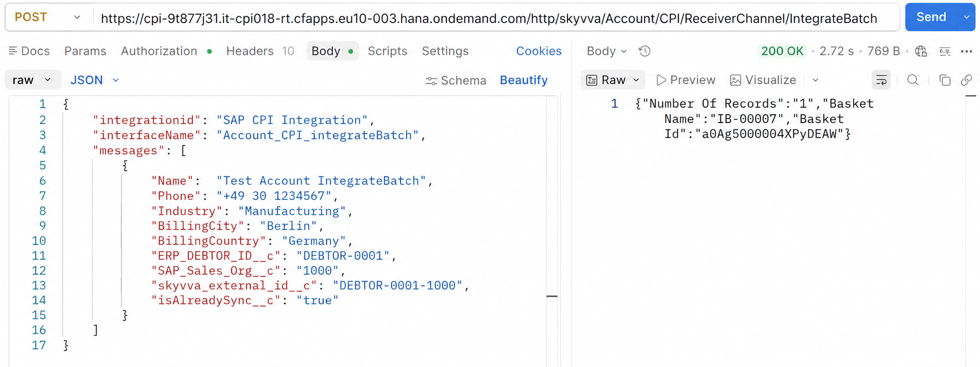Expand the chevron next to Visualize
The image size is (980, 367).
pyautogui.click(x=816, y=80)
